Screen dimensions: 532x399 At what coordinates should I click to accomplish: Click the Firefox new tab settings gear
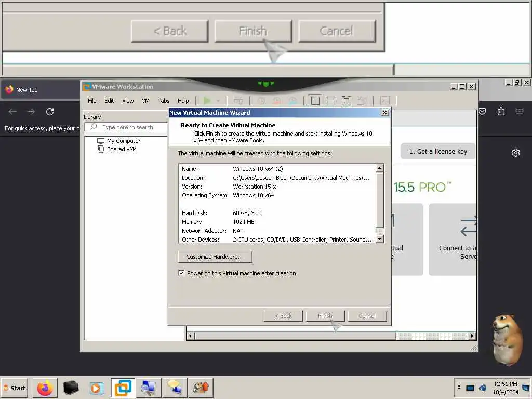[x=516, y=153]
